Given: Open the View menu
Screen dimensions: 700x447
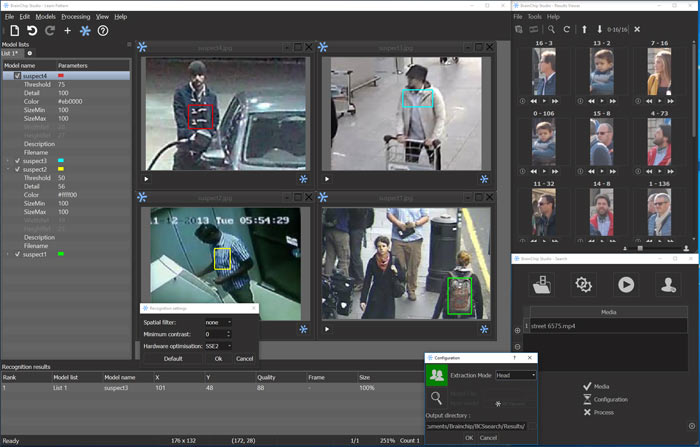Looking at the screenshot, I should pos(102,17).
